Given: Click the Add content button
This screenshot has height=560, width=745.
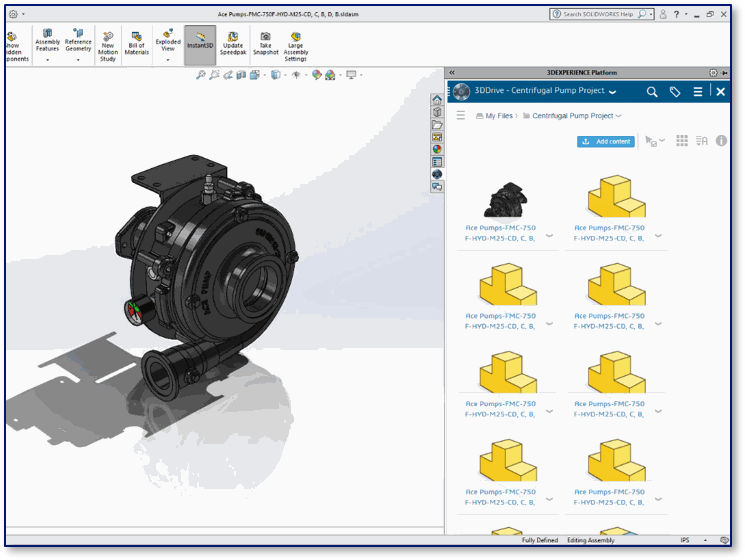Looking at the screenshot, I should click(x=606, y=142).
